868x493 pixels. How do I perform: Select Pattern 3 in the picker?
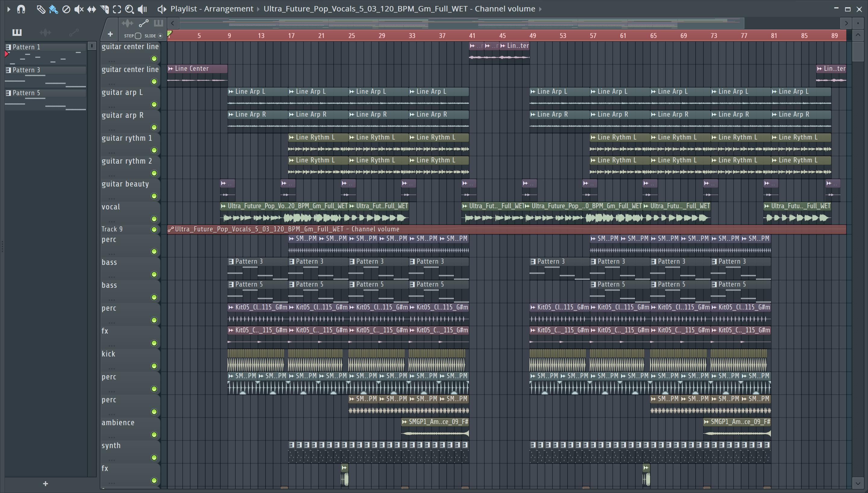coord(27,70)
